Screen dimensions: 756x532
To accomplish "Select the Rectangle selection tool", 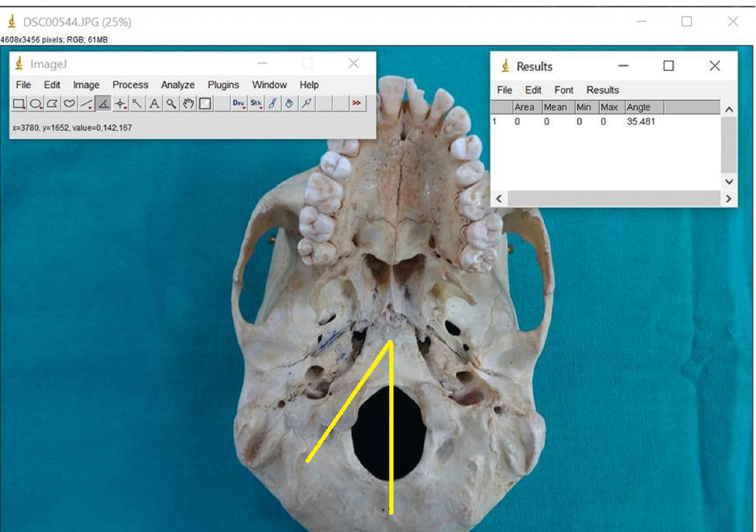I will tap(19, 104).
